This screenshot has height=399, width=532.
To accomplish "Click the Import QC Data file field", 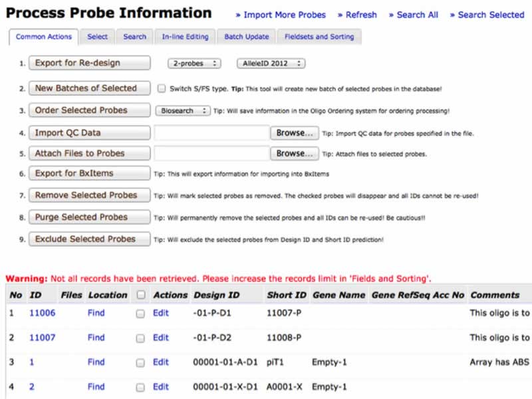I will pyautogui.click(x=211, y=133).
